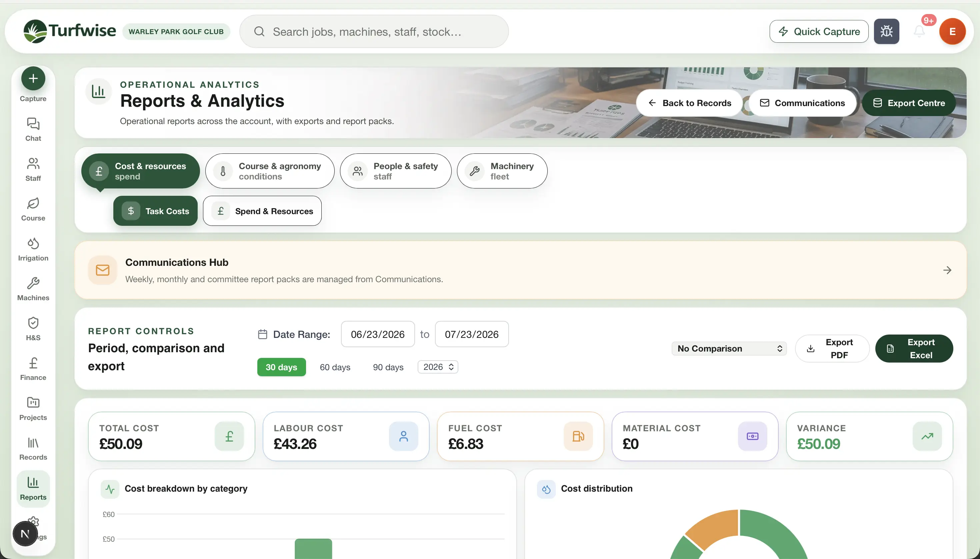Open Irrigation section in sidebar
Screen dimensions: 980x559
tap(33, 249)
